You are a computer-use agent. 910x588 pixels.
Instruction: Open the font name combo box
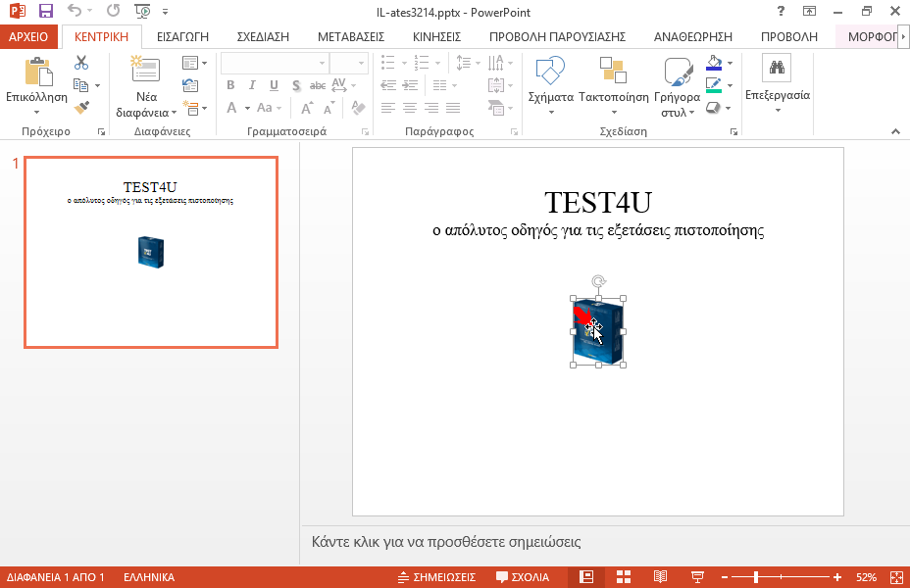276,63
